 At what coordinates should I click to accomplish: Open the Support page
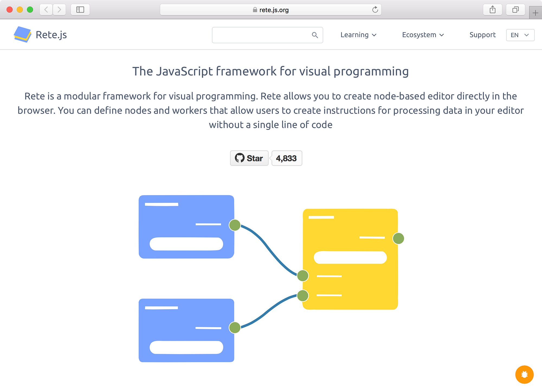coord(482,35)
